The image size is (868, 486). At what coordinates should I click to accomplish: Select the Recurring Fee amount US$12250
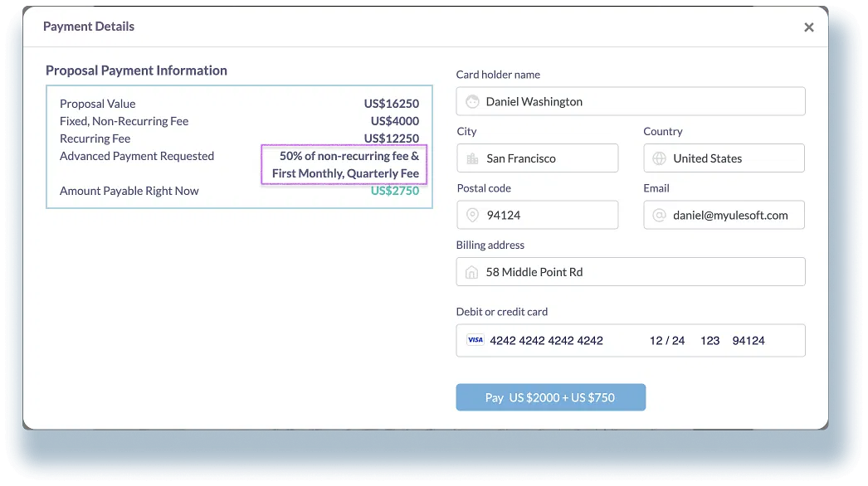[x=392, y=139]
